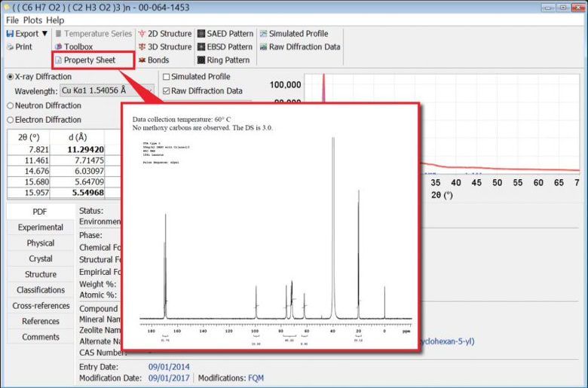Enable the Simulated Profile checkbox

pyautogui.click(x=166, y=77)
